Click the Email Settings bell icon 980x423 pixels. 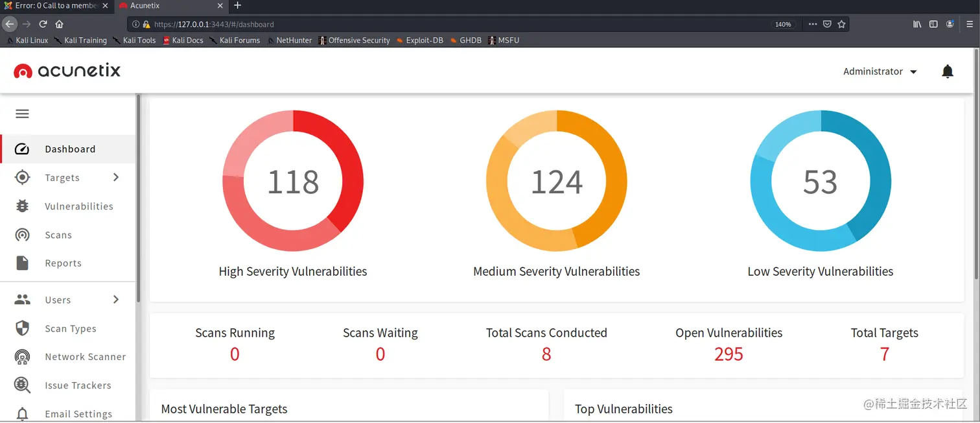[x=22, y=414]
